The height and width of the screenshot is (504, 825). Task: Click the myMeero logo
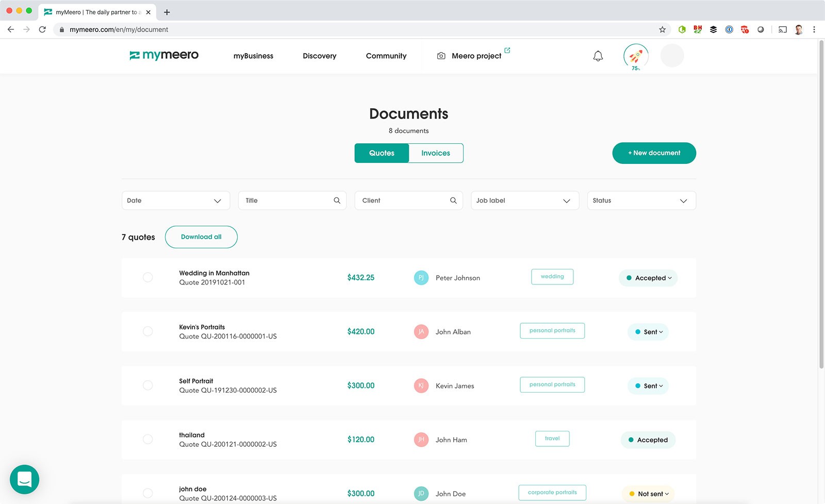coord(164,55)
